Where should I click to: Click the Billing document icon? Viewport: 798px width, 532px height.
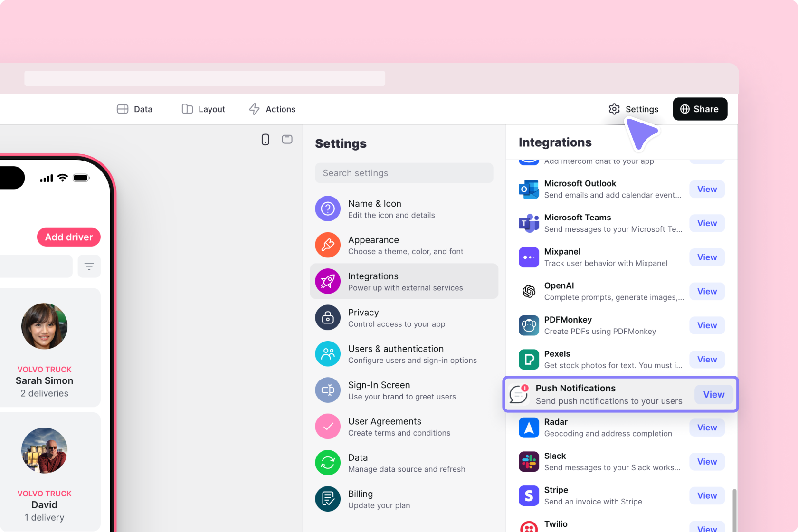coord(328,499)
